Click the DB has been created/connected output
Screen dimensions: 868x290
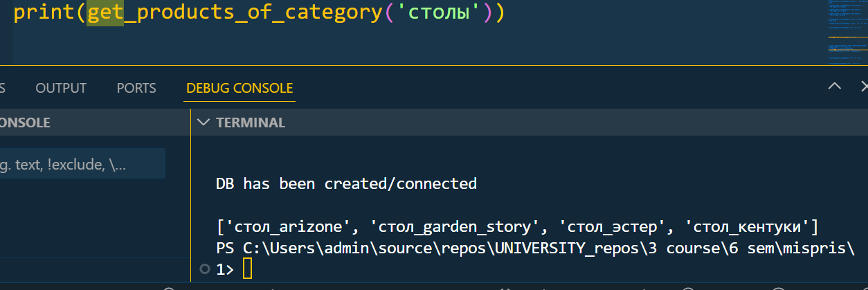click(x=346, y=183)
